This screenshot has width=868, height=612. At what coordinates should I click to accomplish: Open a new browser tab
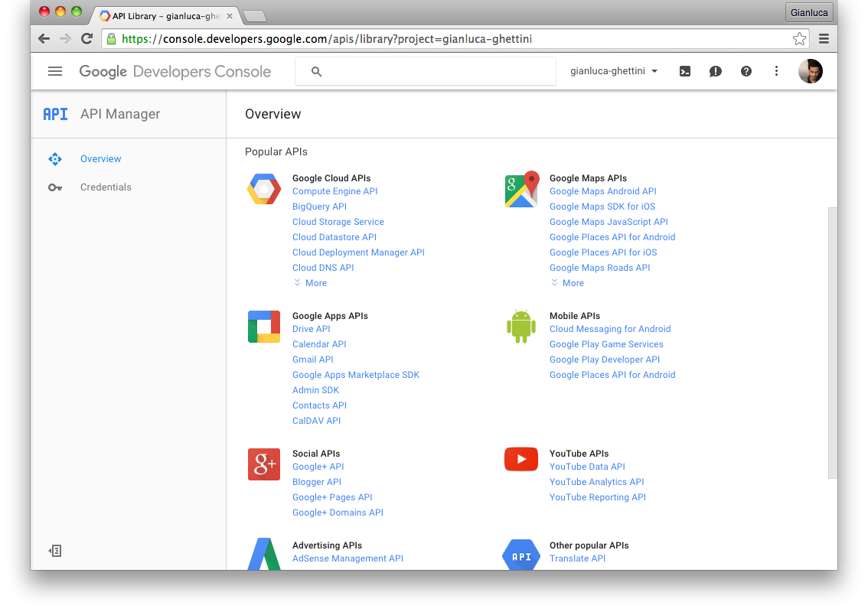(x=255, y=17)
